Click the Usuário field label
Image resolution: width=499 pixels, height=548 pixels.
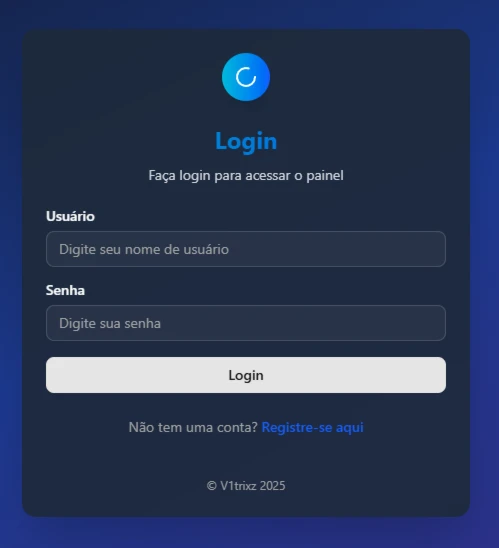click(x=70, y=216)
